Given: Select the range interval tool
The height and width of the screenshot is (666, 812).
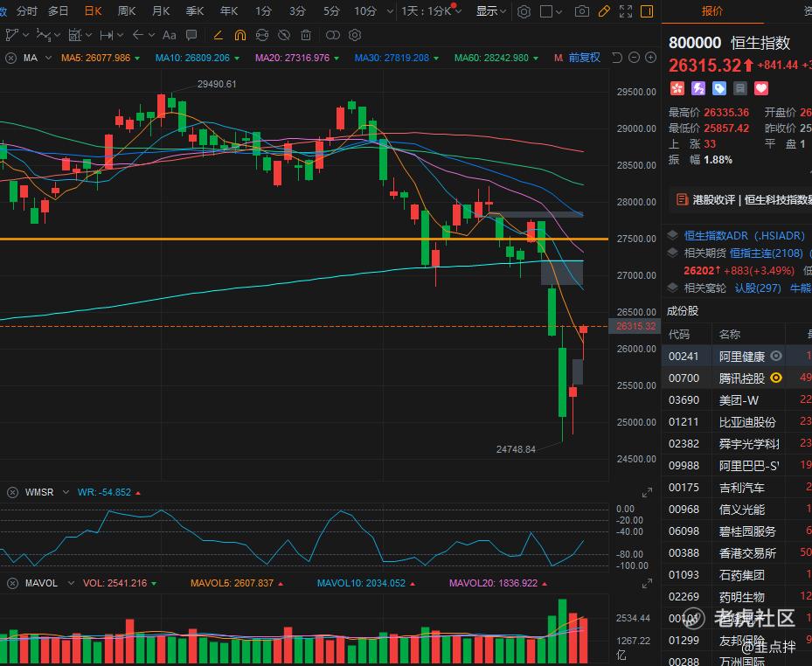Looking at the screenshot, I should [107, 35].
